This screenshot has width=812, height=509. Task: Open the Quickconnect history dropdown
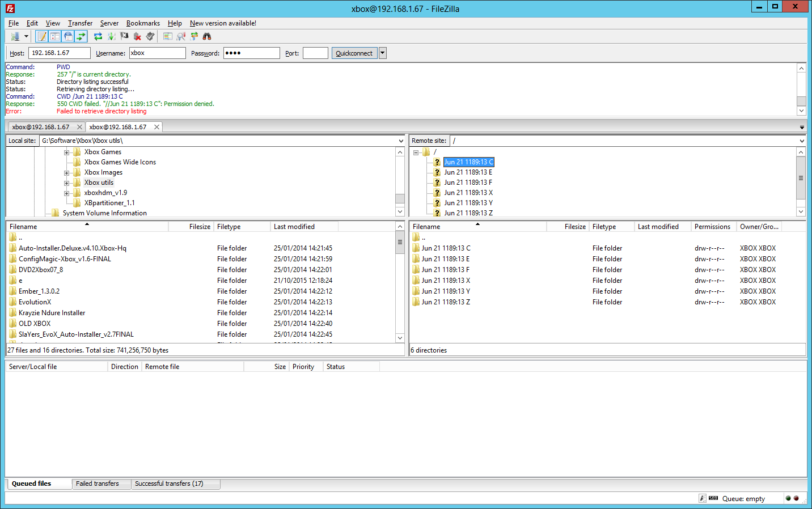pyautogui.click(x=382, y=53)
